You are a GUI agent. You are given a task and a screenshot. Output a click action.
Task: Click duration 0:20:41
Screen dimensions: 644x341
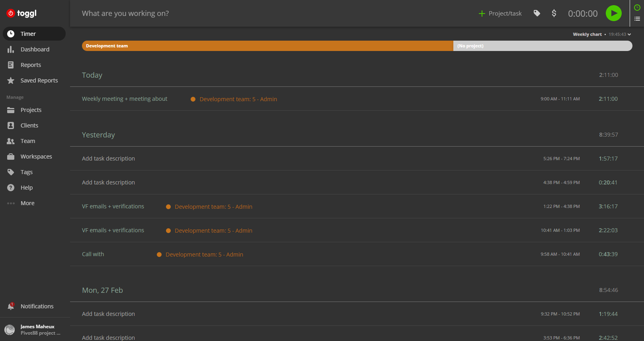point(608,182)
